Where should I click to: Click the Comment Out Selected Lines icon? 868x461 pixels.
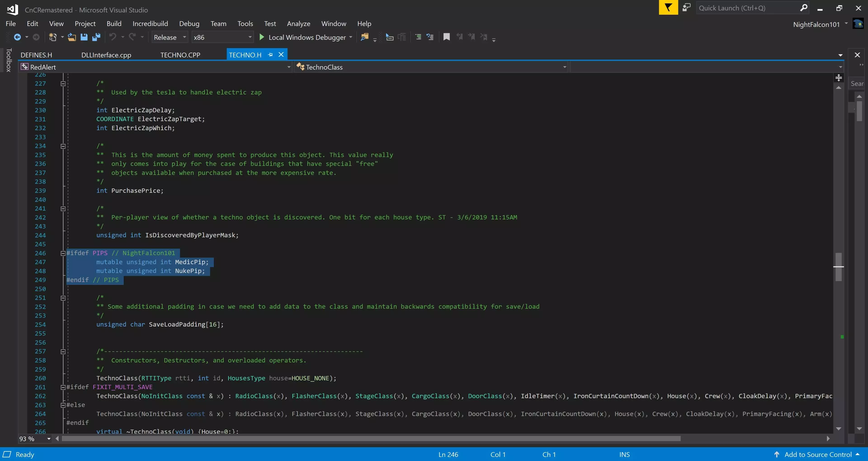pos(418,37)
